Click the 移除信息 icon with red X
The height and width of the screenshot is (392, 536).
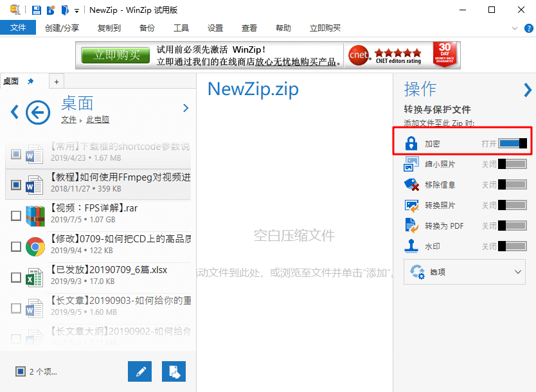point(411,184)
